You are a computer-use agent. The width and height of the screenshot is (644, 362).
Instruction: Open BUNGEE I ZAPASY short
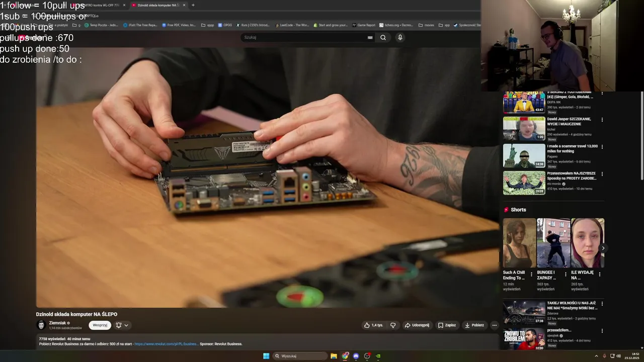tap(553, 243)
